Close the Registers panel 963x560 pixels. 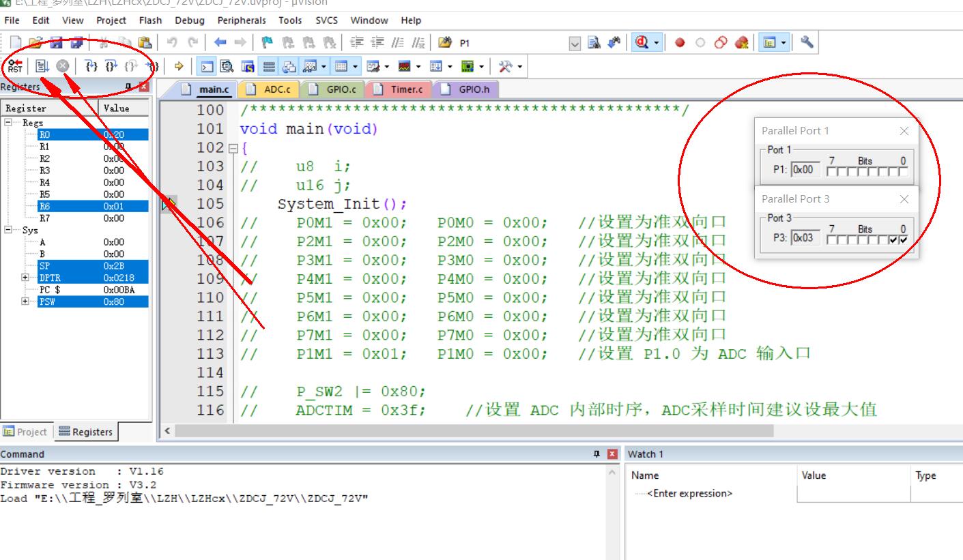(143, 87)
